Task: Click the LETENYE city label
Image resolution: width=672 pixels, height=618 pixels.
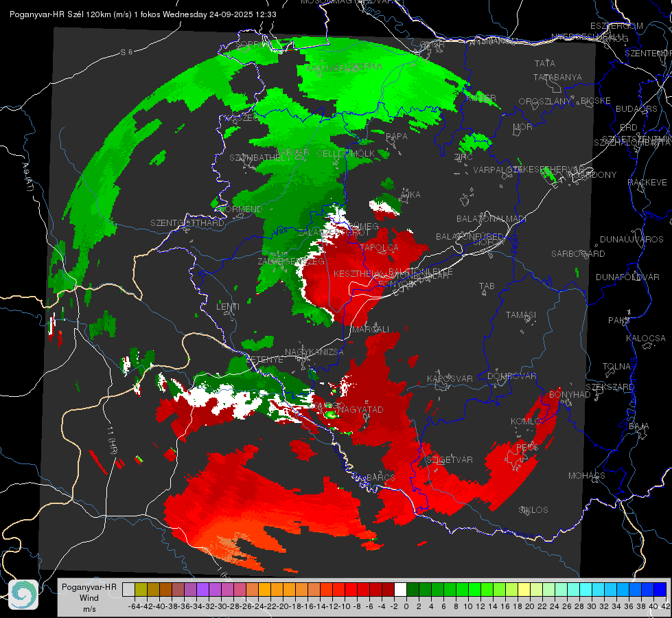Action: click(265, 360)
